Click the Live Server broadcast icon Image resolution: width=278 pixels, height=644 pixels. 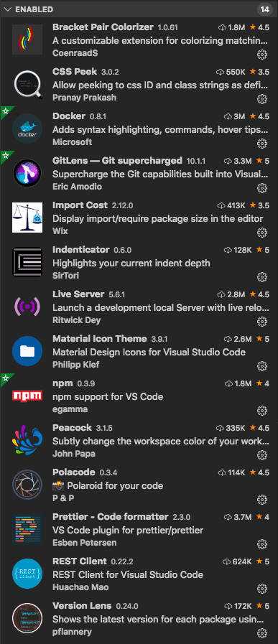(27, 307)
